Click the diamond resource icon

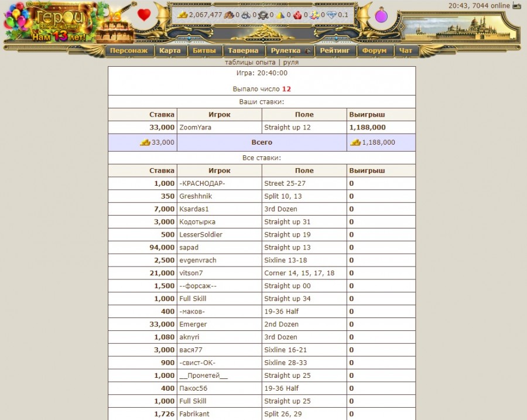pos(331,15)
